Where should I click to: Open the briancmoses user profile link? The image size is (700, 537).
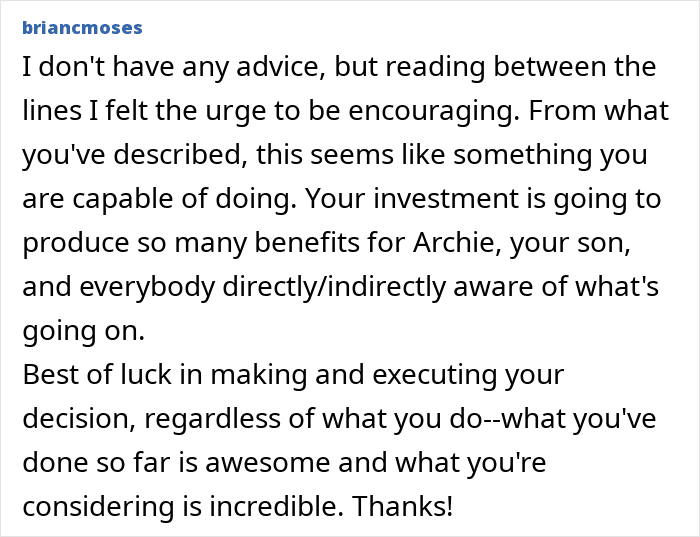tap(81, 27)
